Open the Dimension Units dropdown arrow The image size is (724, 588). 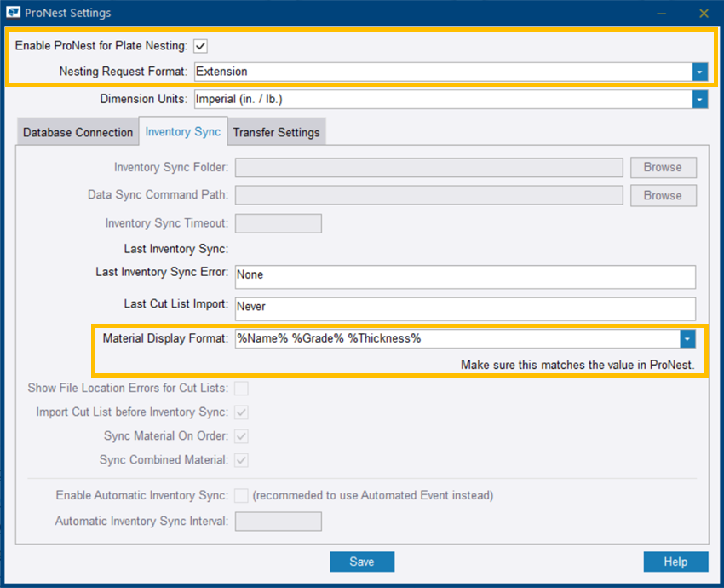point(700,100)
